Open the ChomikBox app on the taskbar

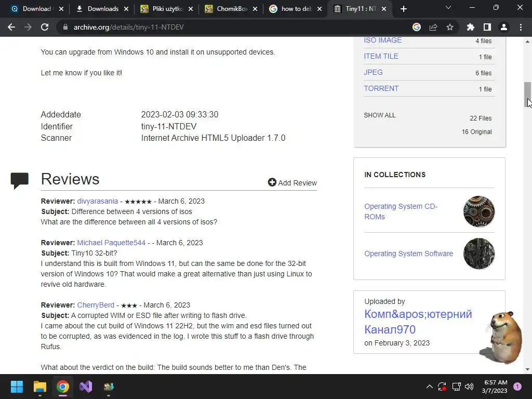(109, 387)
